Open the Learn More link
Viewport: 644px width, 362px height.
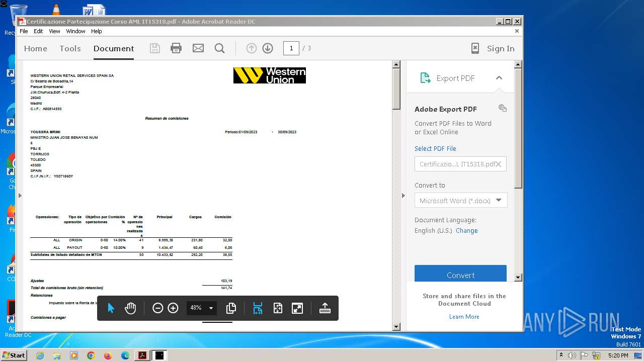click(x=464, y=317)
